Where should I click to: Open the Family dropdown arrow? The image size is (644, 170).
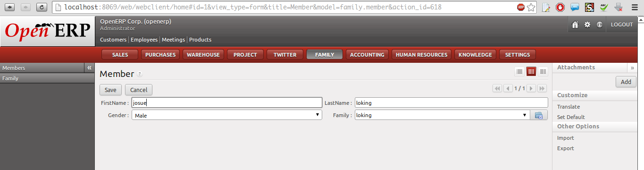(x=525, y=115)
